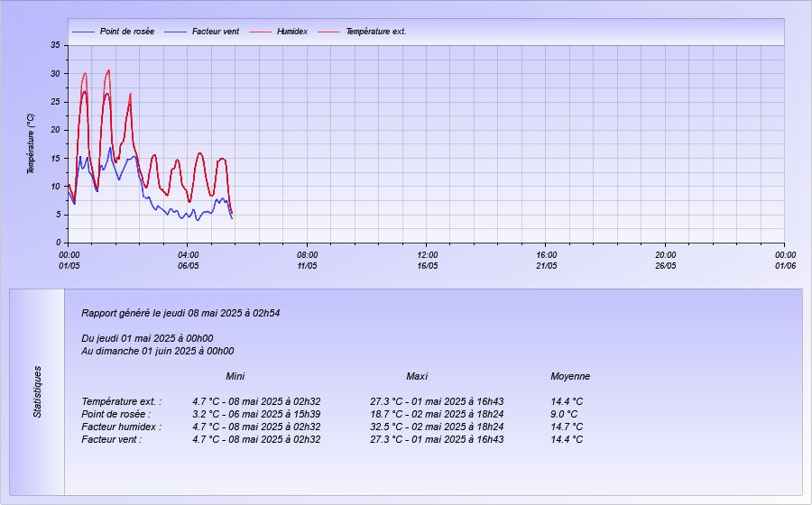Click Facteur humidex maxi "32.5 °C - 02 mai"
812x505 pixels.
pyautogui.click(x=437, y=427)
